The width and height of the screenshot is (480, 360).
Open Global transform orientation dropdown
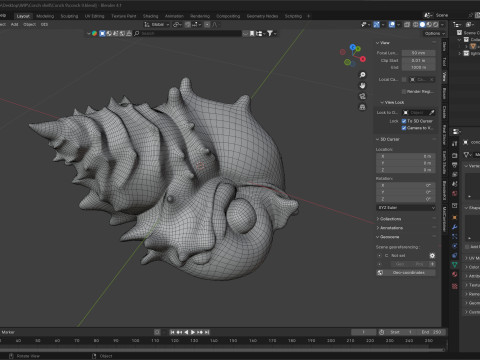pos(157,24)
